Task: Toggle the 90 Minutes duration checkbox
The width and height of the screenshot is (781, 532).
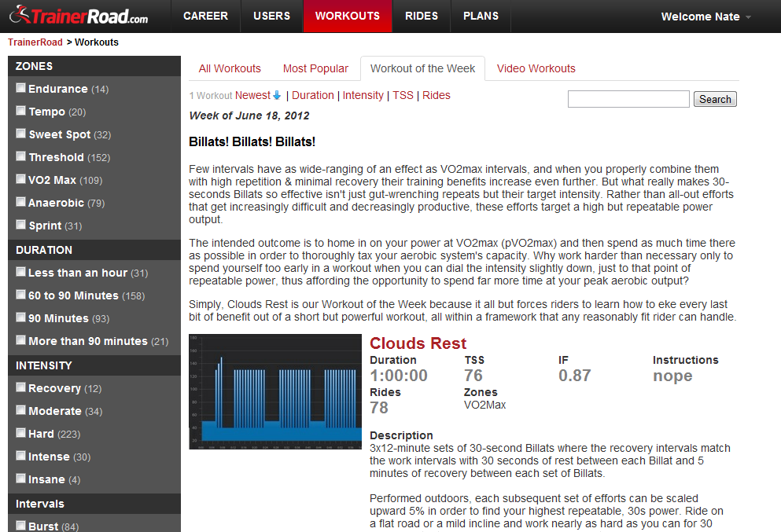Action: click(21, 317)
